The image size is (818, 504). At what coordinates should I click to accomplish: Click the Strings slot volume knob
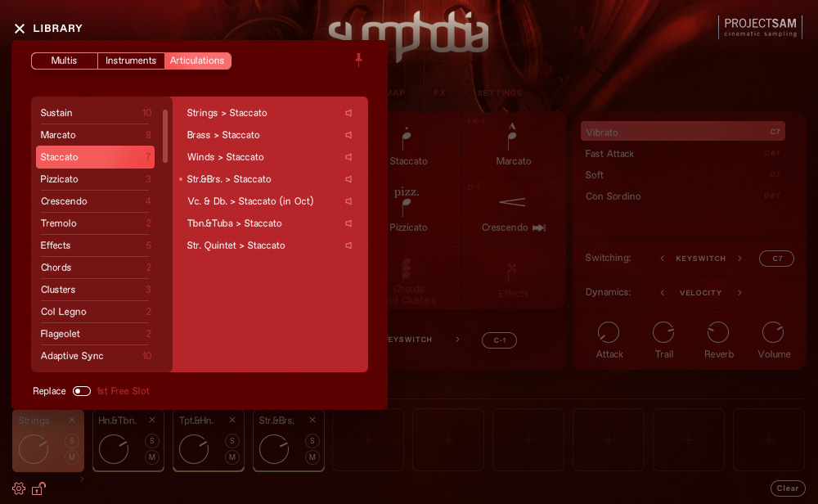coord(34,449)
